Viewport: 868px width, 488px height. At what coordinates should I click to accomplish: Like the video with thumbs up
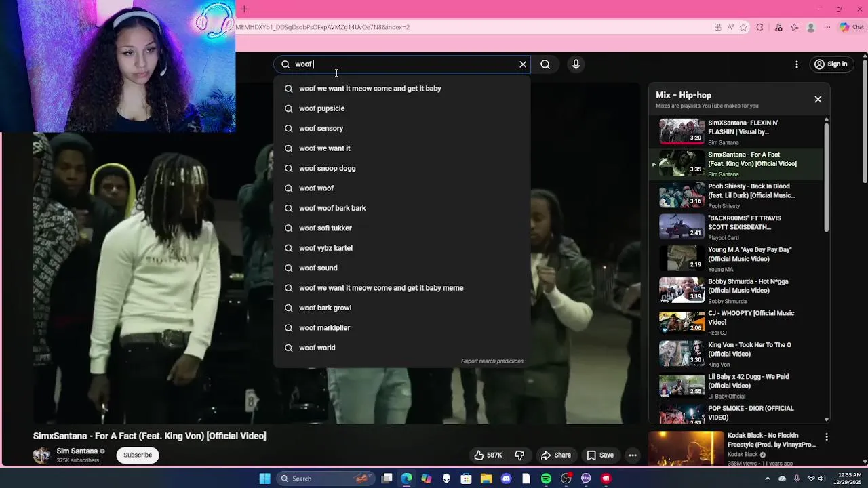click(488, 455)
